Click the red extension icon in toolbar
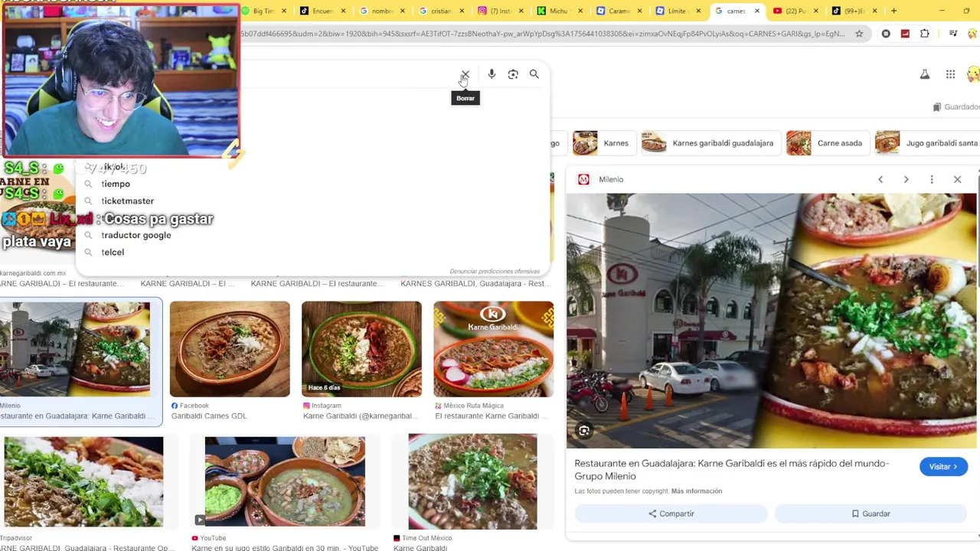This screenshot has width=980, height=551. pyautogui.click(x=905, y=34)
